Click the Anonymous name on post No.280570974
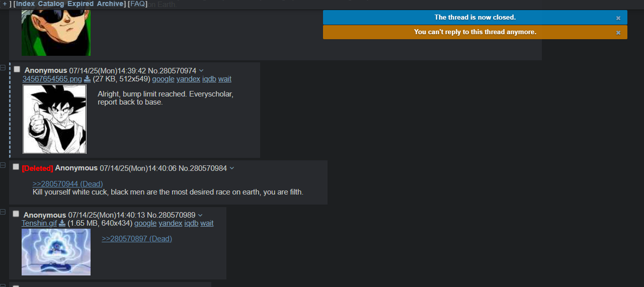 (46, 70)
